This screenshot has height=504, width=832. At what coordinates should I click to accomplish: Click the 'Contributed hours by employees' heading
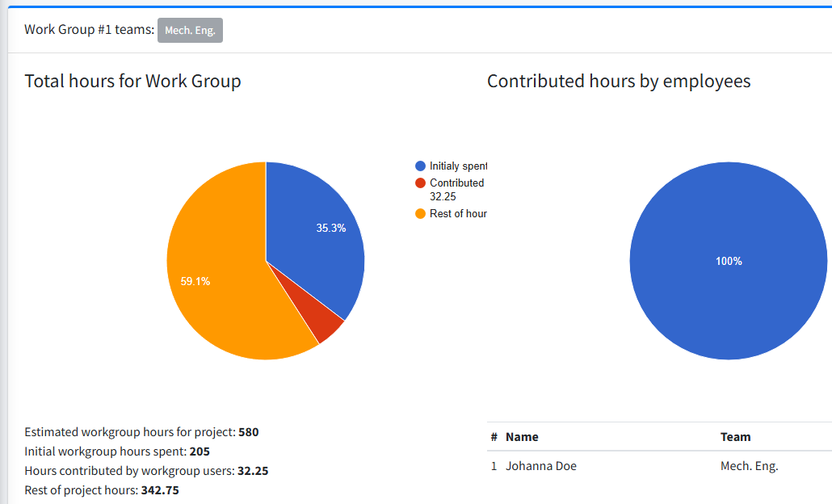pyautogui.click(x=619, y=81)
